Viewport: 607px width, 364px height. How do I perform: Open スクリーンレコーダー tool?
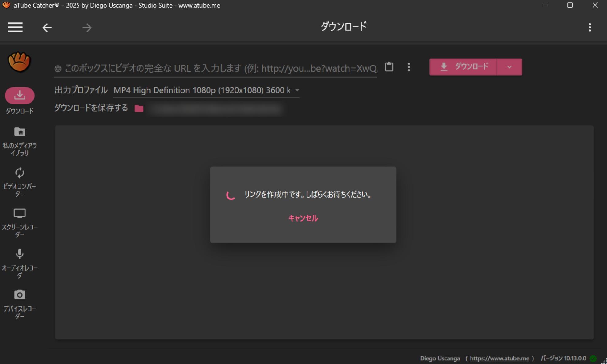coord(20,223)
